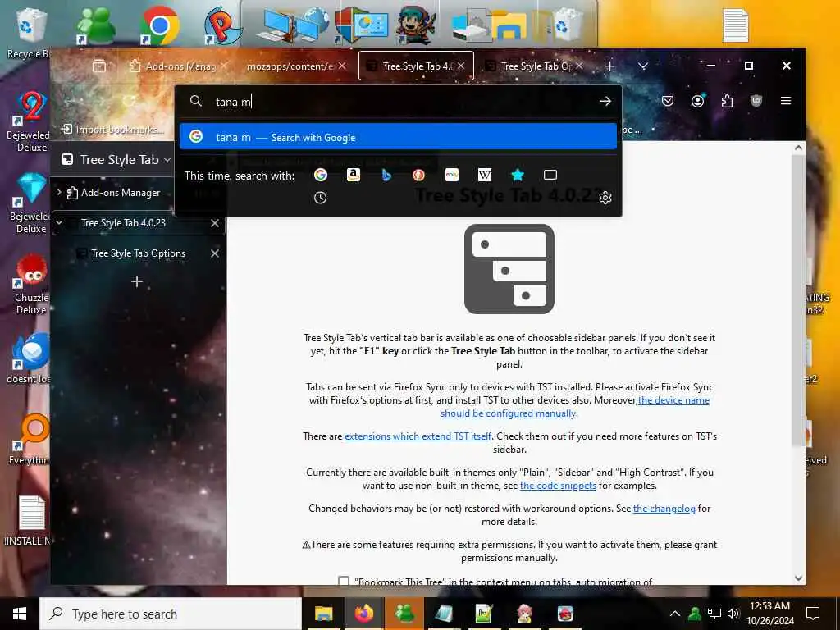Search this time with Google icon
The height and width of the screenshot is (630, 840).
click(x=321, y=175)
